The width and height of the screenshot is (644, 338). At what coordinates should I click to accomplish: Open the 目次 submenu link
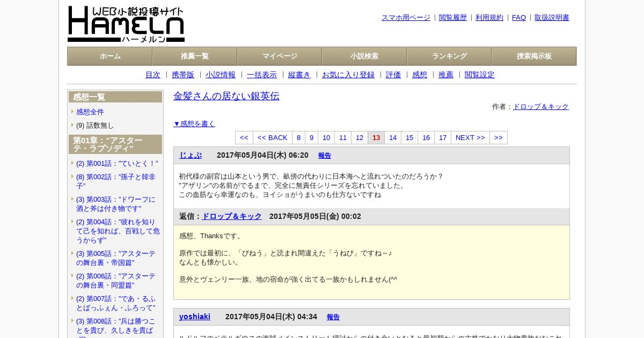click(153, 75)
